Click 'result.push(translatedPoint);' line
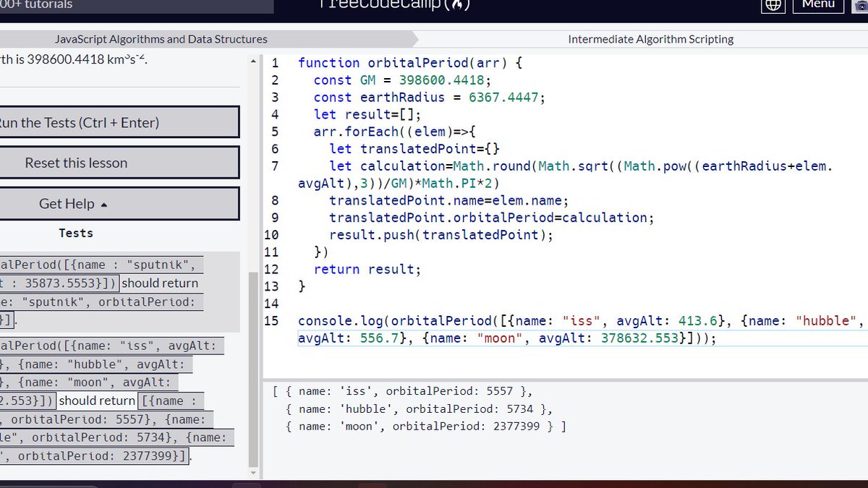This screenshot has width=868, height=488. 441,235
